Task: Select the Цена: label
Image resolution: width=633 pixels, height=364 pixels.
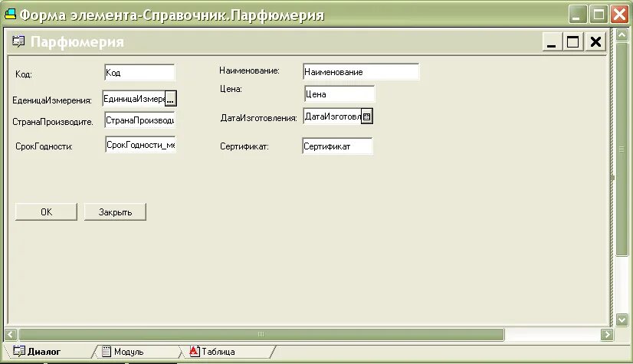Action: point(231,89)
